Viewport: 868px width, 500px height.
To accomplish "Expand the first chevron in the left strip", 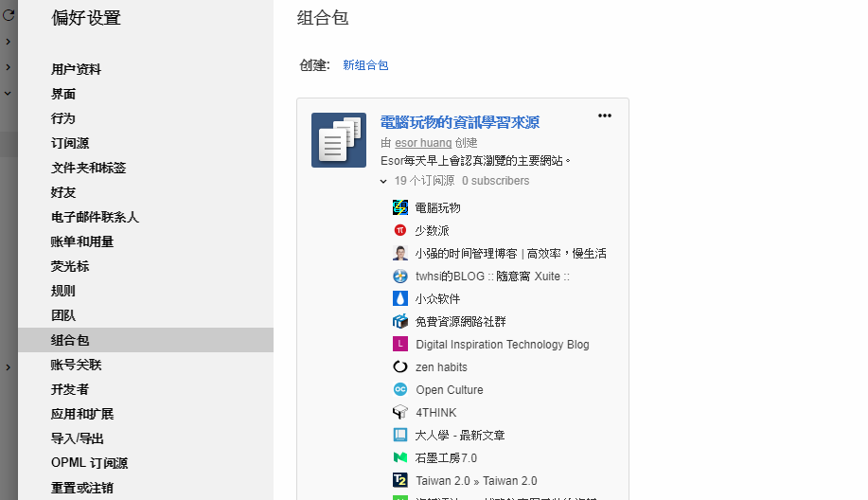I will pos(8,42).
